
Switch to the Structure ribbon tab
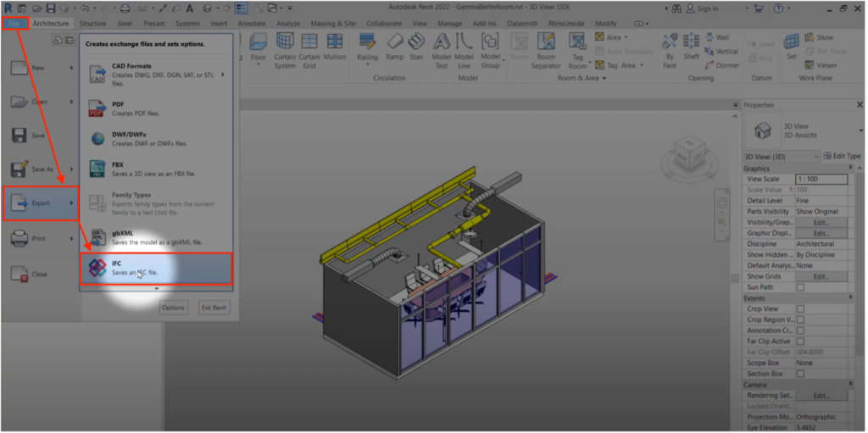(x=92, y=23)
